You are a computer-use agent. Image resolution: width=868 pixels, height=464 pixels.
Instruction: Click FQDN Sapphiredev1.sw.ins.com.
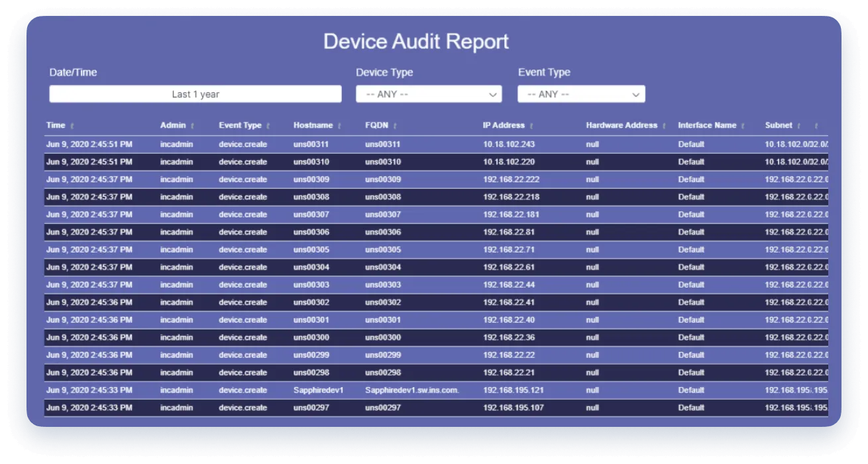[412, 390]
